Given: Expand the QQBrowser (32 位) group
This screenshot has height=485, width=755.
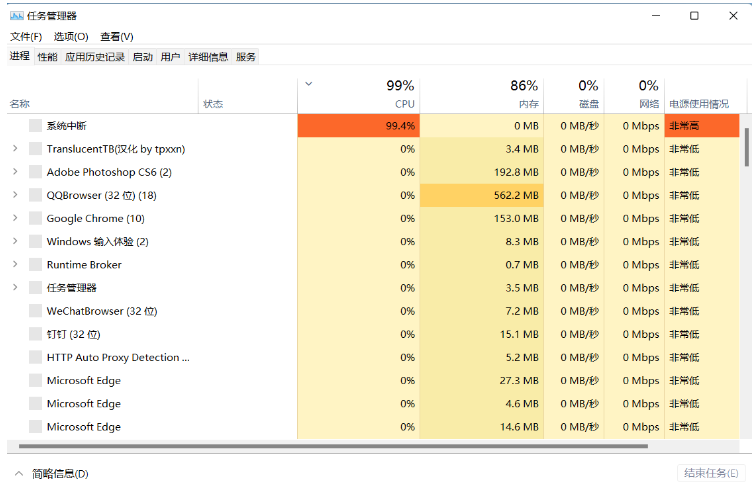Looking at the screenshot, I should pyautogui.click(x=15, y=195).
